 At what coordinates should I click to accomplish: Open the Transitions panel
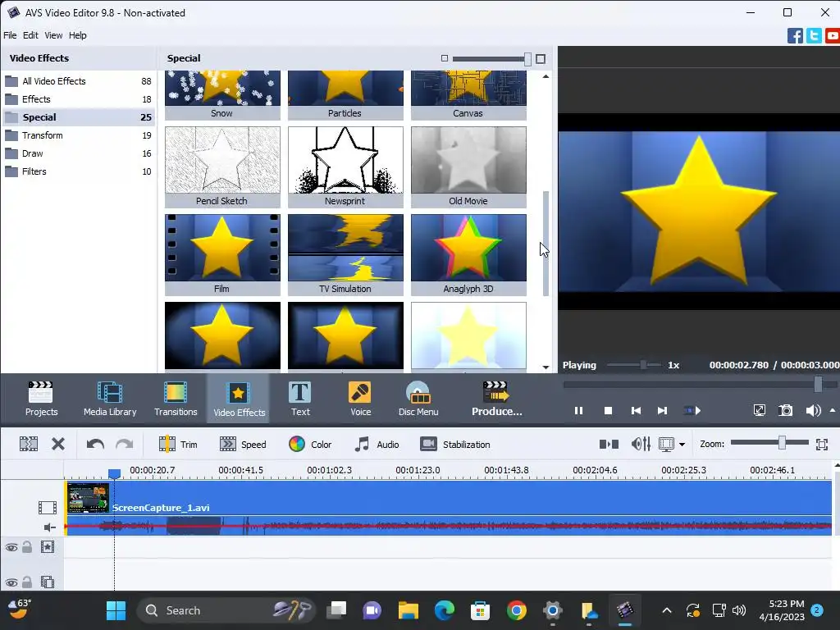tap(176, 399)
